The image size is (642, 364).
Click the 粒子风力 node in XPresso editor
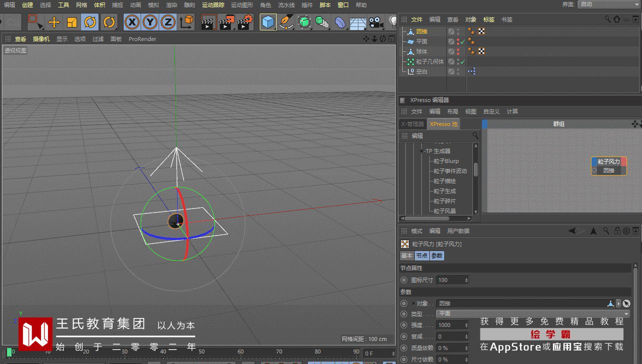pos(608,161)
